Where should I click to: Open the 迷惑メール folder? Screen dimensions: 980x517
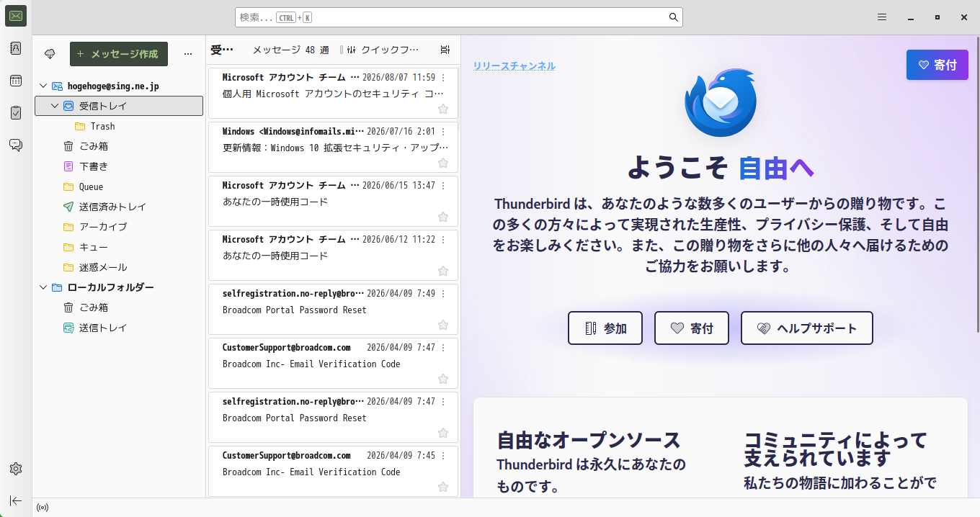119,267
